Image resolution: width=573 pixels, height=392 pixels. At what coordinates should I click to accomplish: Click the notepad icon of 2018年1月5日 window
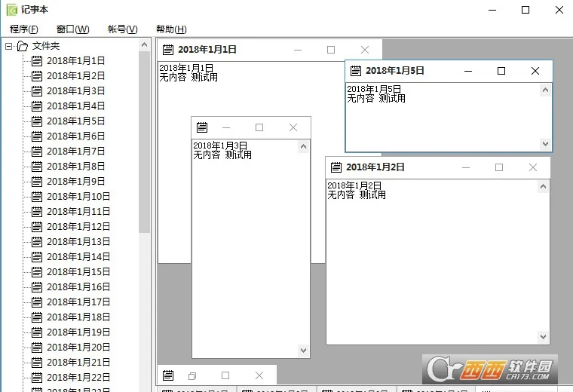click(x=356, y=71)
